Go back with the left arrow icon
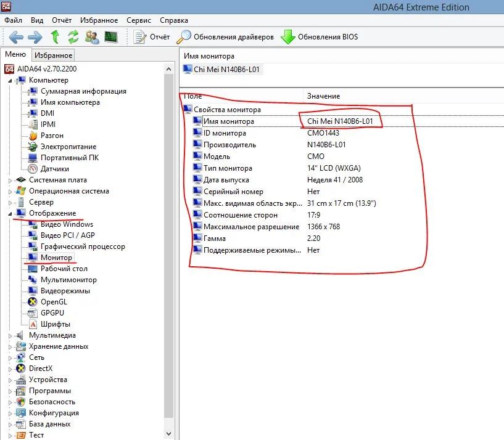Screen dimensions: 504x440 pyautogui.click(x=16, y=37)
